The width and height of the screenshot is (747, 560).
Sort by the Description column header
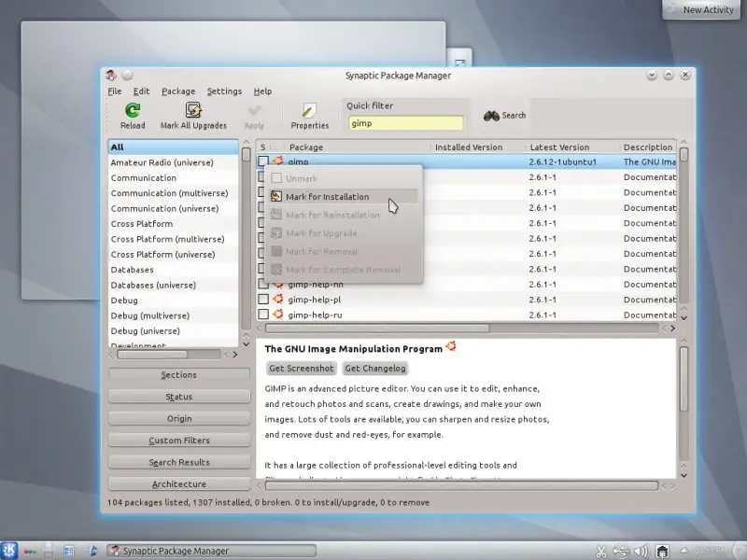(648, 147)
